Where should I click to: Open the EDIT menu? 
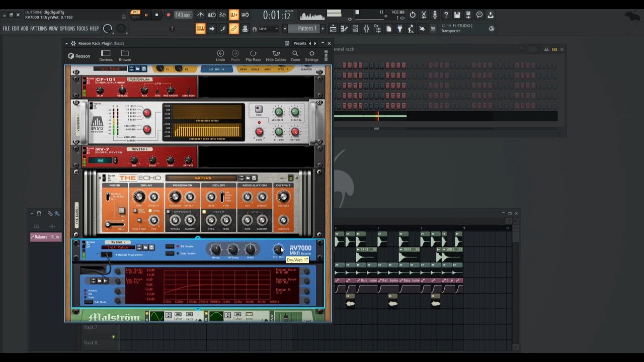pos(16,29)
